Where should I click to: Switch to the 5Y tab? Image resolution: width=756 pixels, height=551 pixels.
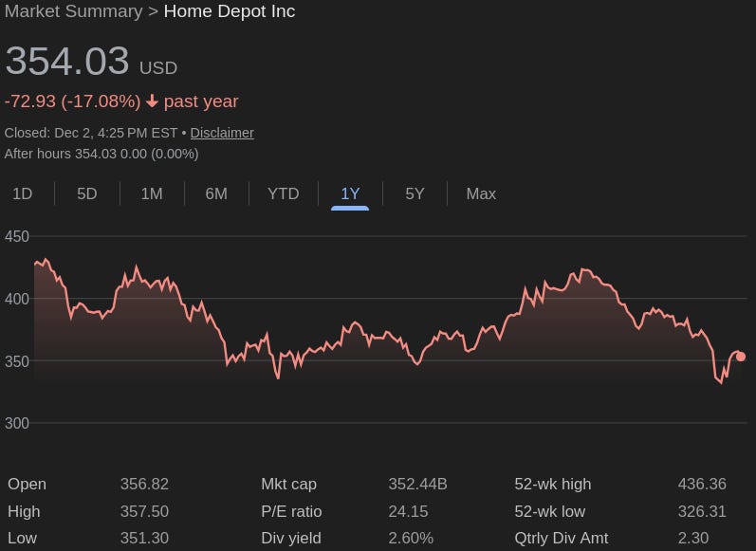[415, 193]
